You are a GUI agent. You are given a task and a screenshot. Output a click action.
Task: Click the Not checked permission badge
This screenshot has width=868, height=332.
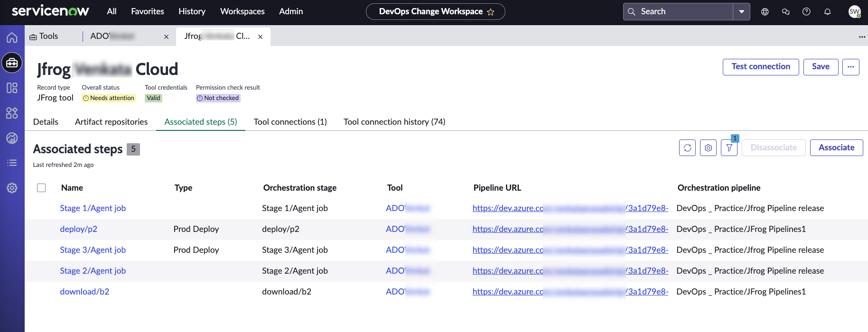(218, 98)
